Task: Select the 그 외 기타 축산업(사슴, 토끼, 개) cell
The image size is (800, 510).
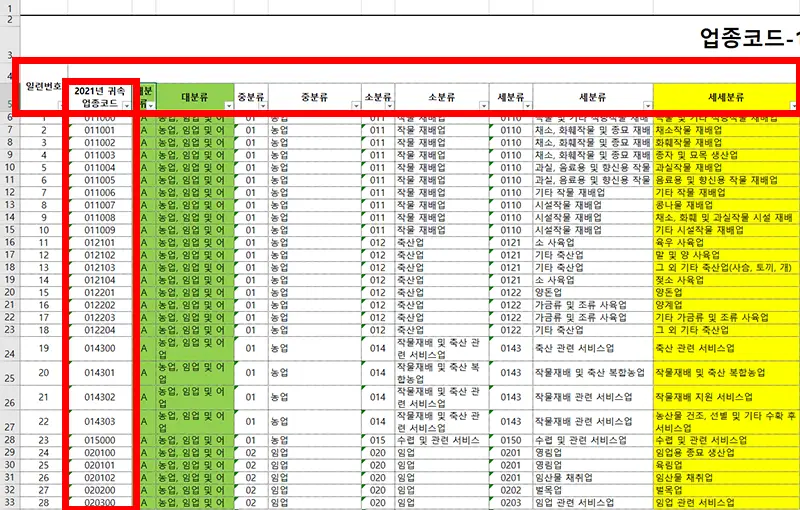Action: [726, 268]
